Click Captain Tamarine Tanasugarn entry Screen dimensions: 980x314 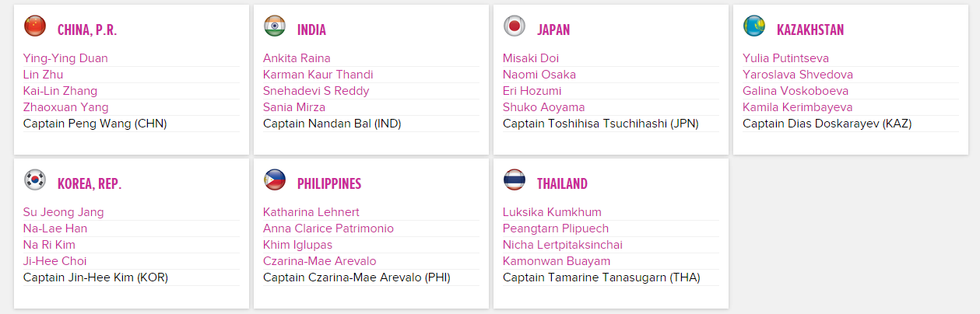tap(602, 277)
